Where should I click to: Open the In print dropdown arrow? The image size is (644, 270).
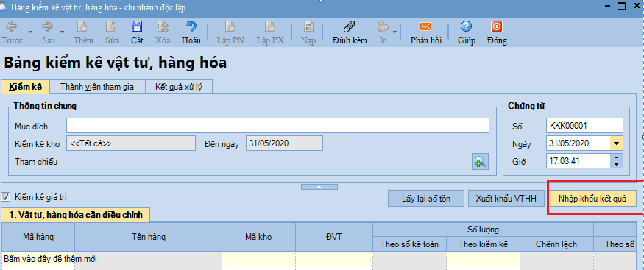(394, 32)
